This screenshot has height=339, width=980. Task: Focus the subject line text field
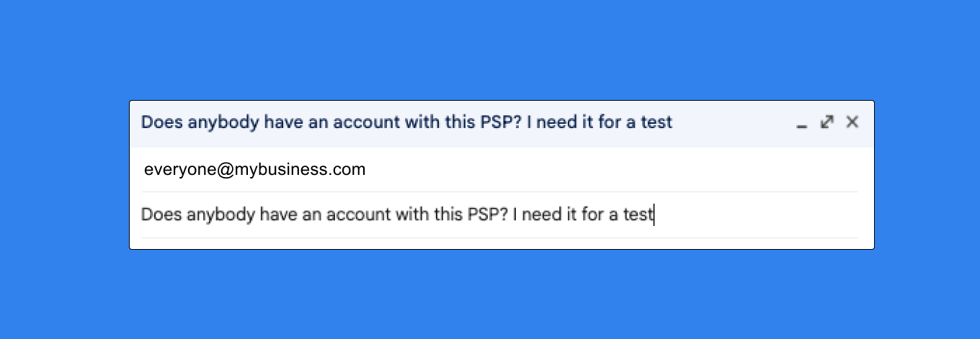tap(396, 214)
